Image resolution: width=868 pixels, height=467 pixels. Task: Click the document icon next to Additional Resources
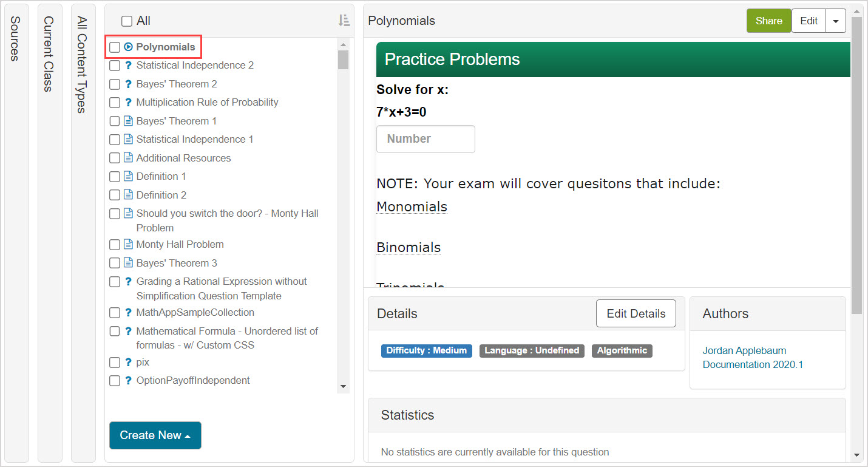click(128, 158)
